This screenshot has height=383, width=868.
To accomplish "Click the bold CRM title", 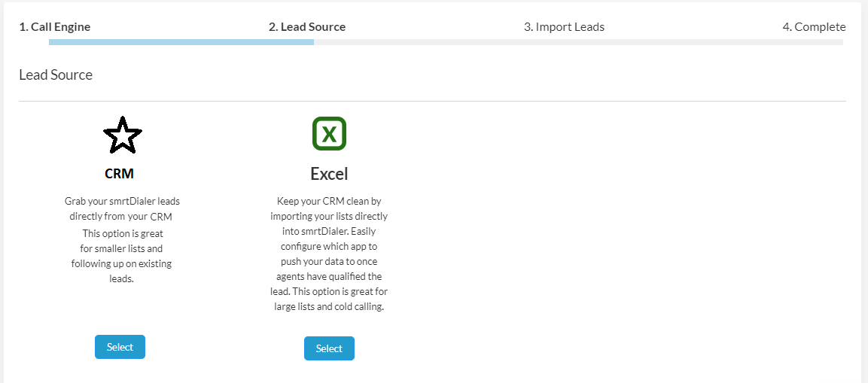I will [x=120, y=174].
